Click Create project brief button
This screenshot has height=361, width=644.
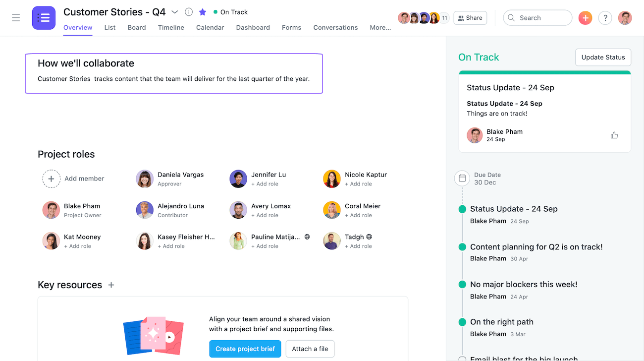[x=245, y=349]
